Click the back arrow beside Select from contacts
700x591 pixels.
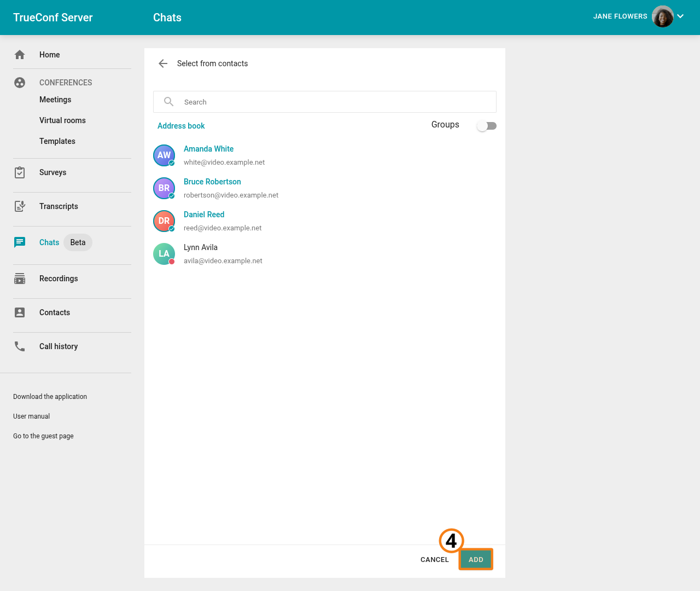[x=163, y=63]
